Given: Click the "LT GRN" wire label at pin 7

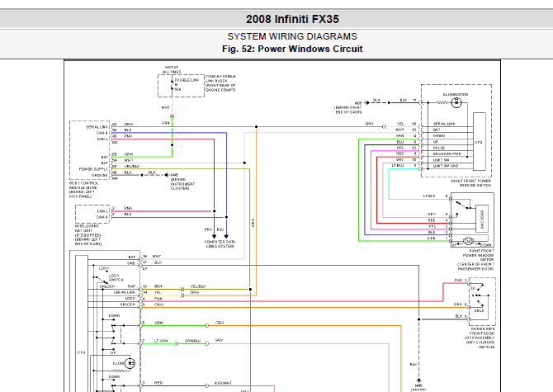Looking at the screenshot, I should [161, 341].
